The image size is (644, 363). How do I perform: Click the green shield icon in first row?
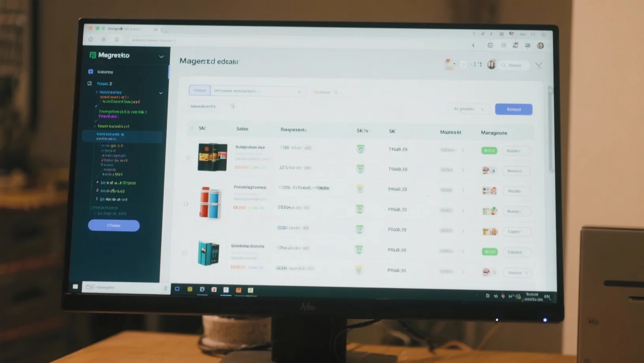(360, 149)
